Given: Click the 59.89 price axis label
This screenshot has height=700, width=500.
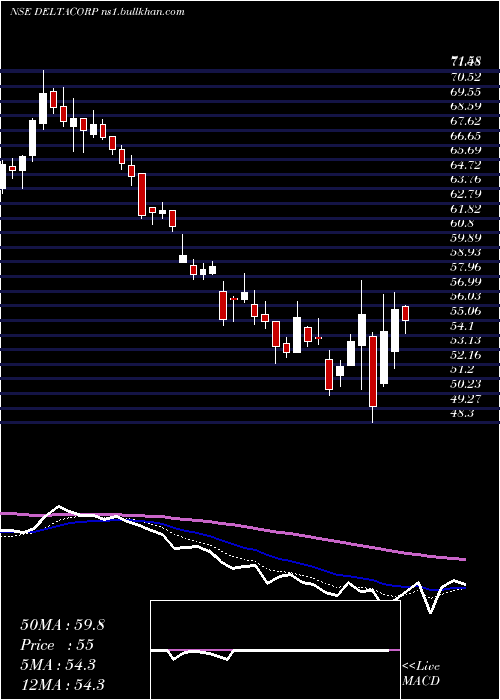Looking at the screenshot, I should pos(465,238).
